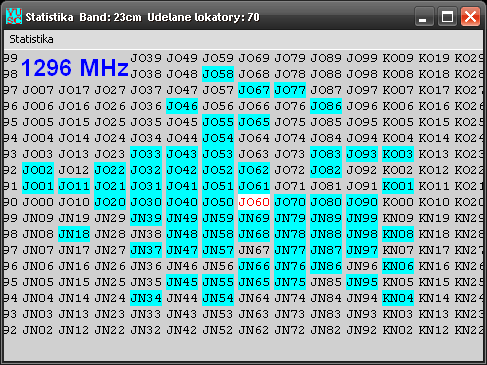This screenshot has width=487, height=365.
Task: Select highlighted locator JN39
Action: coord(146,218)
